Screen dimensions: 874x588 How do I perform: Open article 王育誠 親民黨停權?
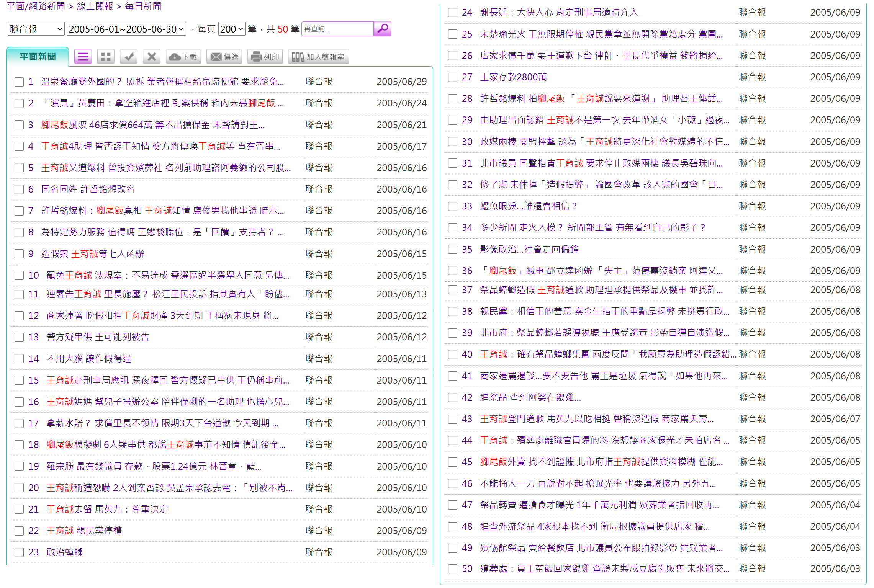point(84,531)
